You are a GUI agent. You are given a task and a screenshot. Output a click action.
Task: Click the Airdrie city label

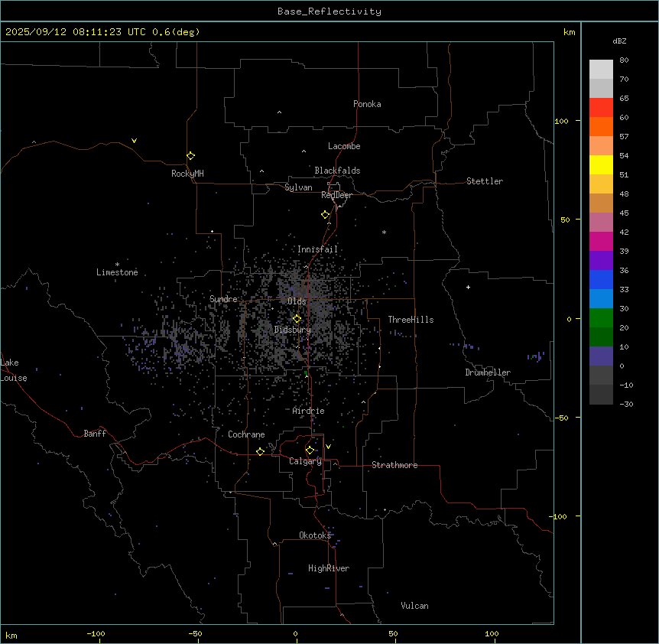point(308,411)
